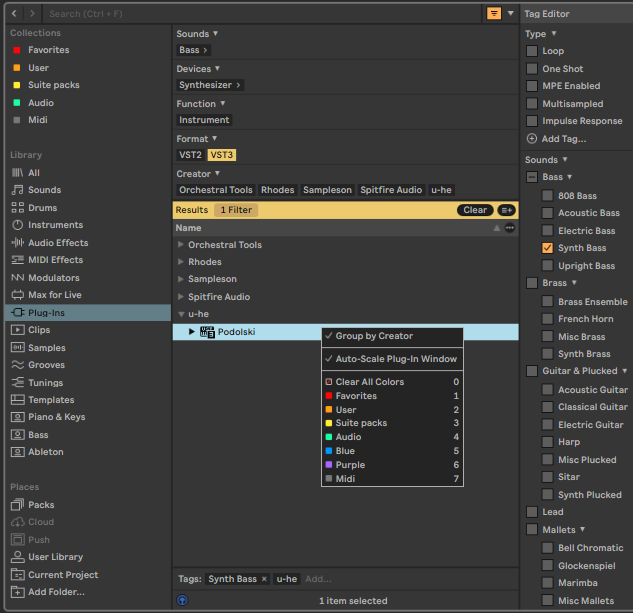Screen dimensions: 633x613
Task: Collapse the Sounds filter group
Action: pyautogui.click(x=216, y=34)
